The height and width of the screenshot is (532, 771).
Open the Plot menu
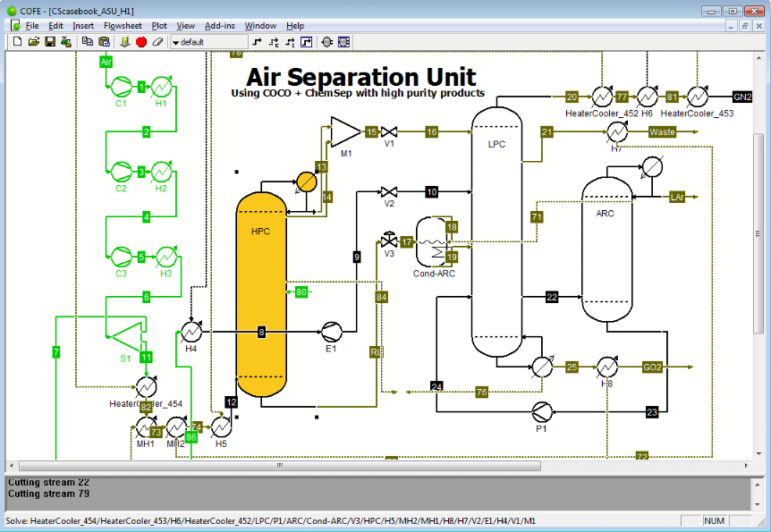click(159, 26)
